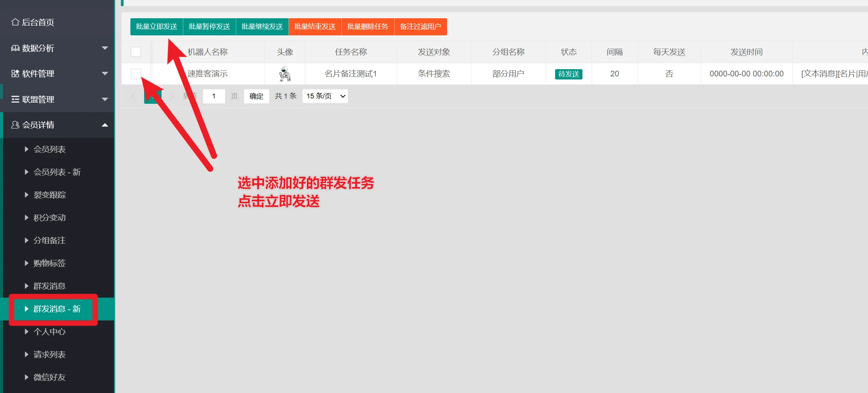Image resolution: width=868 pixels, height=393 pixels.
Task: Click the 发送对象 column header
Action: click(434, 52)
